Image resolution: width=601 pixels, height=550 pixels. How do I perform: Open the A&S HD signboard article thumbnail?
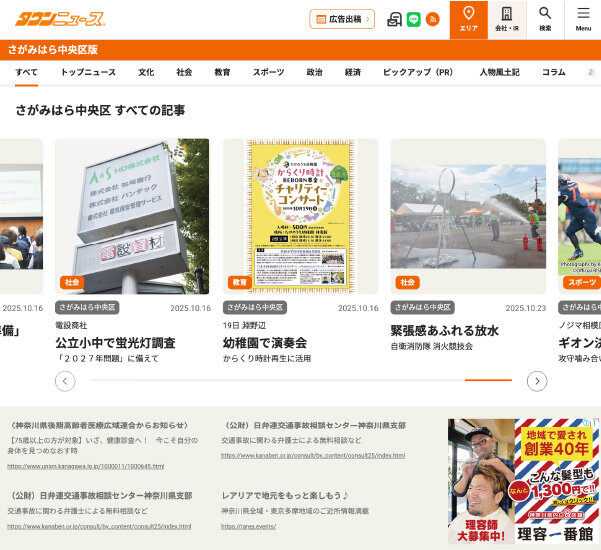[132, 216]
